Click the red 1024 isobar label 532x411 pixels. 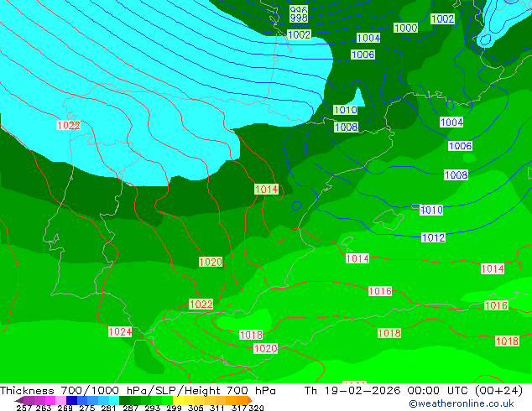[120, 331]
